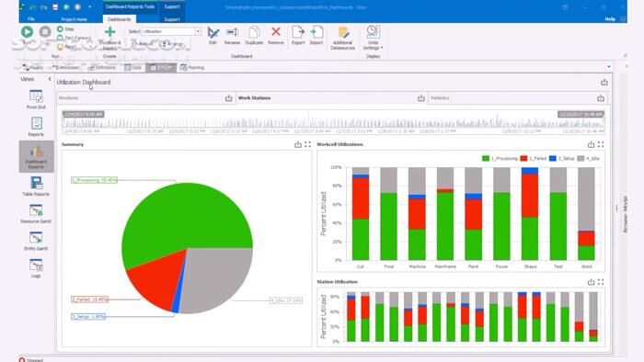The image size is (644, 362).
Task: Maximize the Station Utilization chart
Action: 601,282
